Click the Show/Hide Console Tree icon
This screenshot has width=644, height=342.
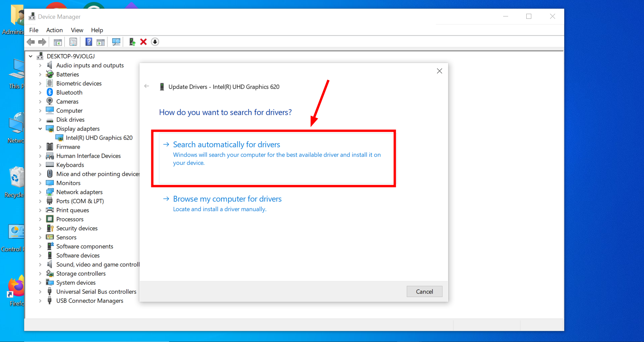point(57,42)
